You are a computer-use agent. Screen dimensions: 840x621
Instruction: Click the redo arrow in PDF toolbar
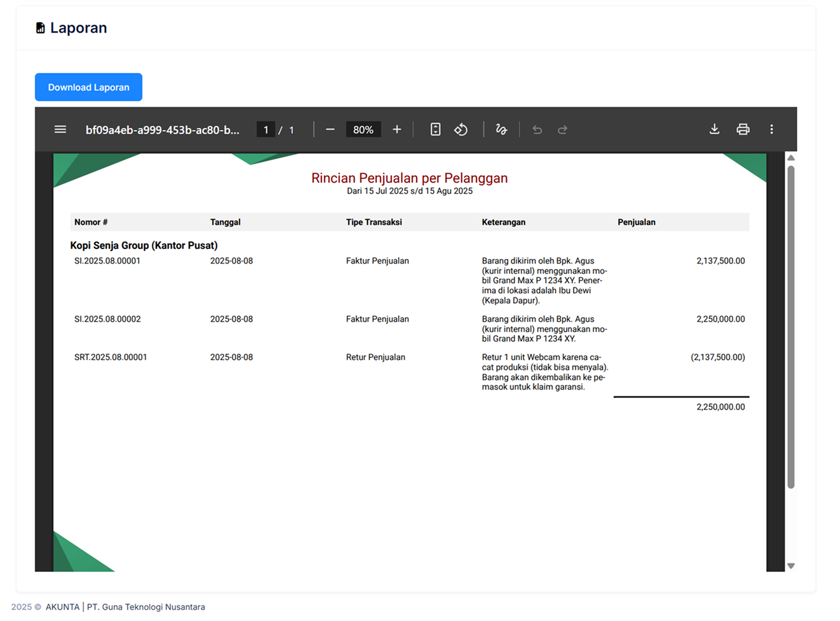tap(563, 130)
